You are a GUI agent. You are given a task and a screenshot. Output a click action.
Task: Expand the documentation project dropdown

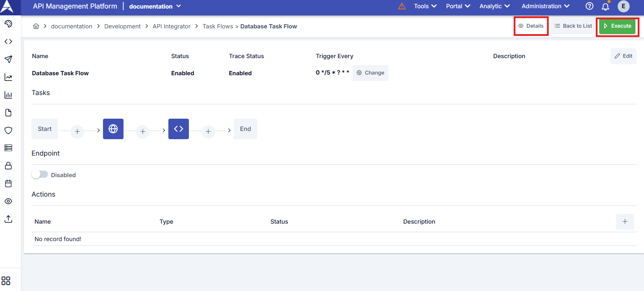tap(155, 6)
